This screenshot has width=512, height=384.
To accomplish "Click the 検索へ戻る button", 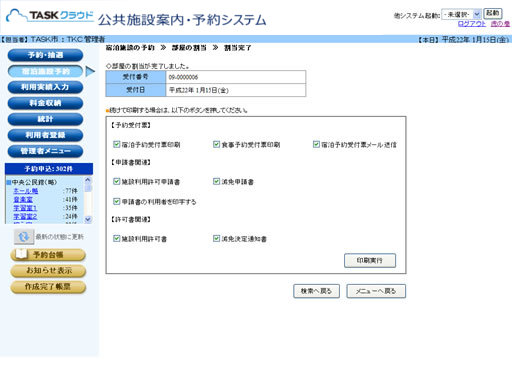I will pyautogui.click(x=317, y=291).
